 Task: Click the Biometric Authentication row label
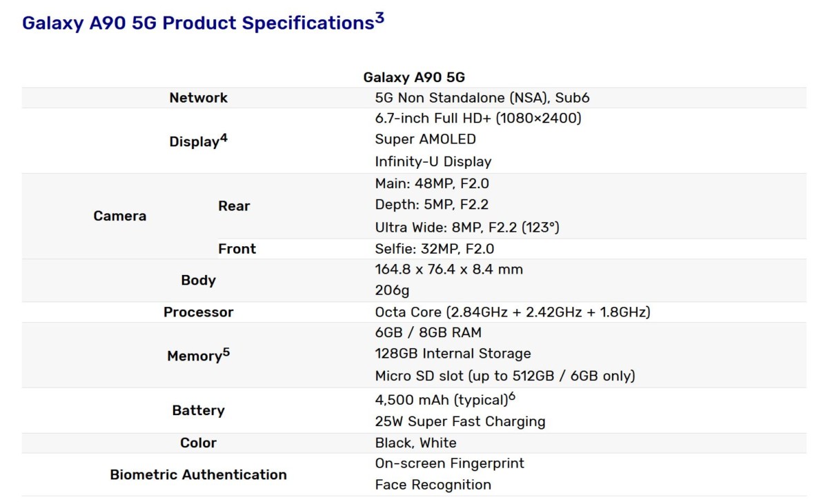(x=198, y=474)
